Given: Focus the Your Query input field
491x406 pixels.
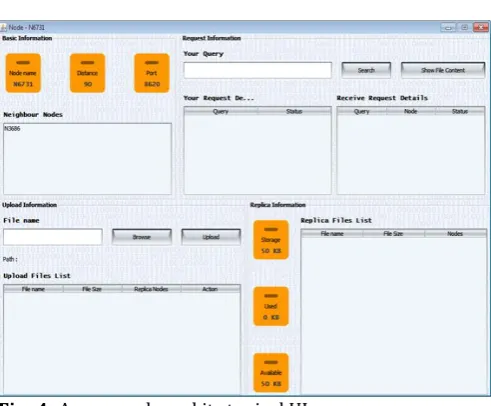Looking at the screenshot, I should (x=258, y=70).
